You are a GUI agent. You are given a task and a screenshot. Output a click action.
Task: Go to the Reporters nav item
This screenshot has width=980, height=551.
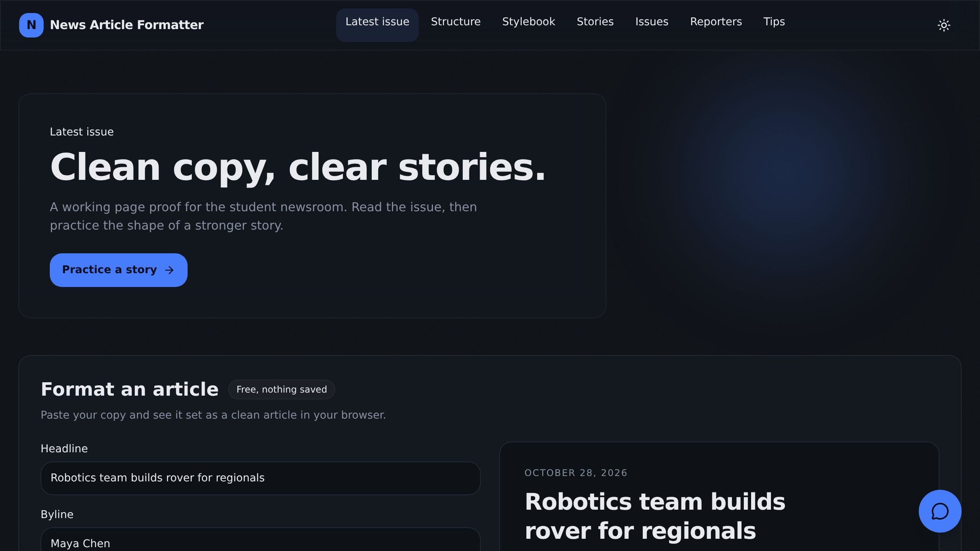click(x=716, y=22)
